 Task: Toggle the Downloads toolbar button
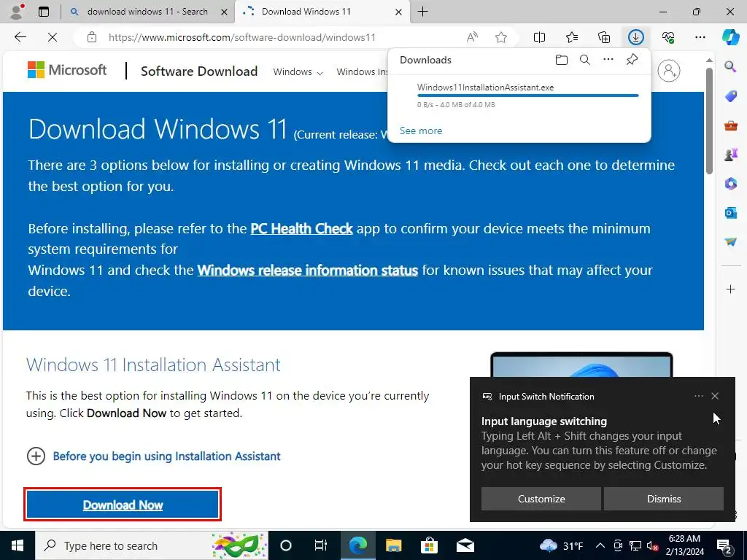pyautogui.click(x=635, y=37)
